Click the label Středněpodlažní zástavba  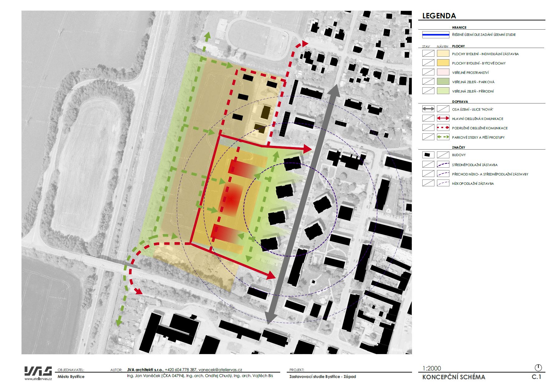pos(475,165)
